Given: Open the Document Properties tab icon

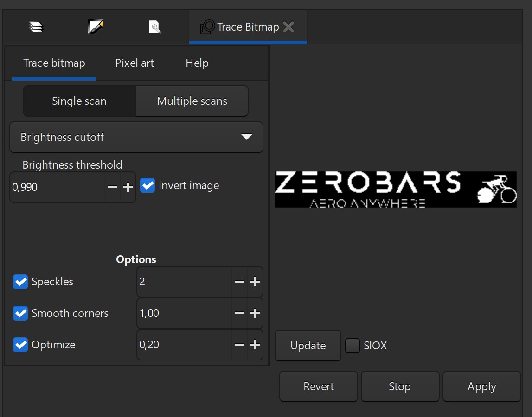Looking at the screenshot, I should (x=155, y=27).
